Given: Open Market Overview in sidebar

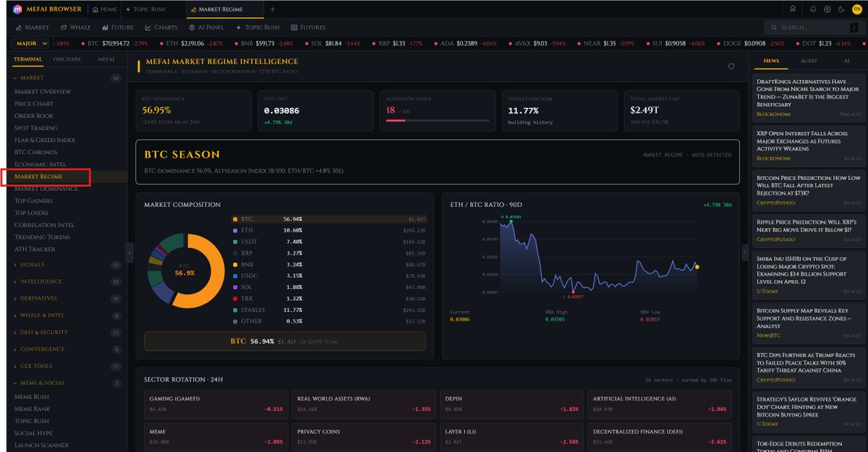Looking at the screenshot, I should 43,92.
